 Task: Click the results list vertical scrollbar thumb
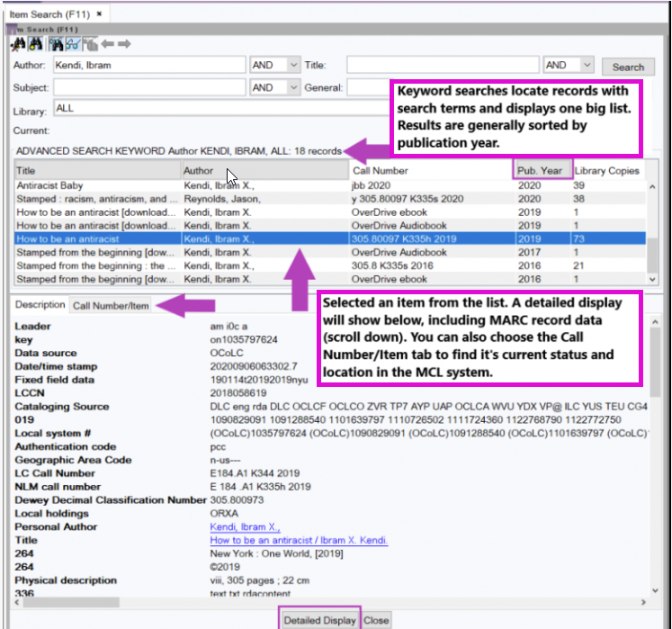652,256
